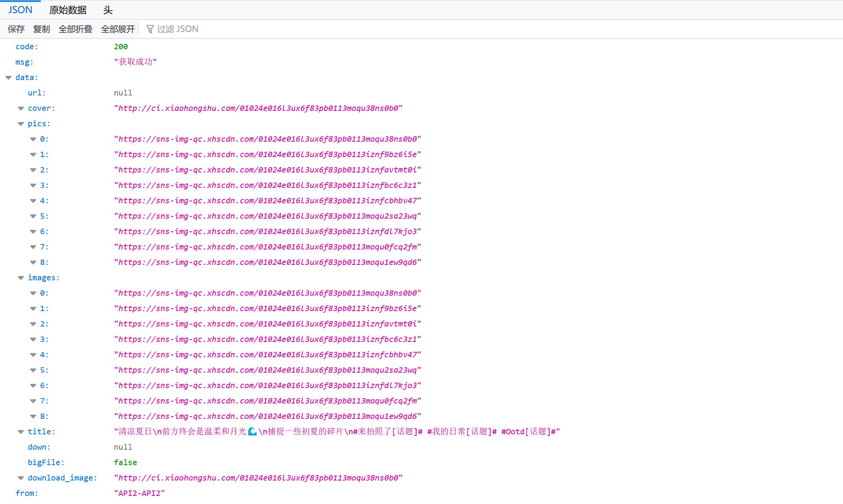Collapse all nodes with 全部折叠
This screenshot has width=843, height=504.
click(76, 29)
